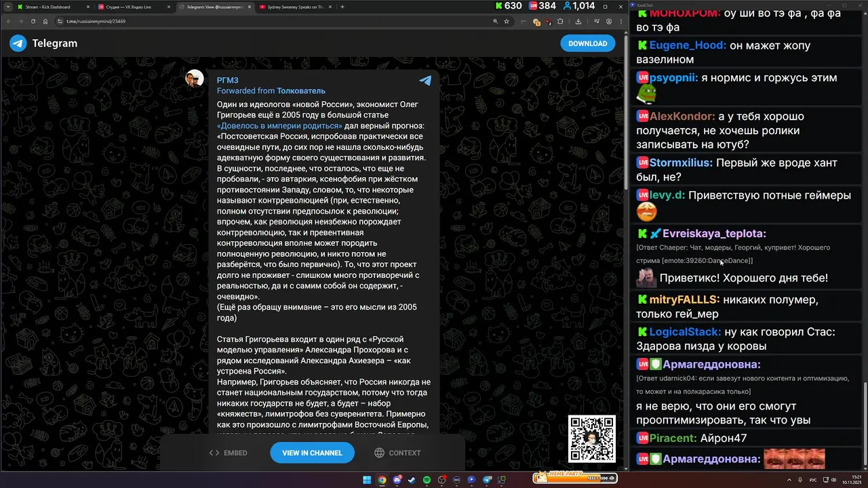Click the Telegram paper-plane icon in the post
The image size is (868, 488).
425,81
